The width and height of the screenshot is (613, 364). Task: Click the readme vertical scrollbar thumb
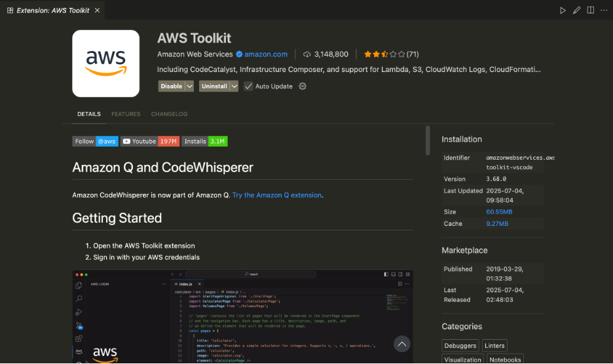click(x=428, y=140)
